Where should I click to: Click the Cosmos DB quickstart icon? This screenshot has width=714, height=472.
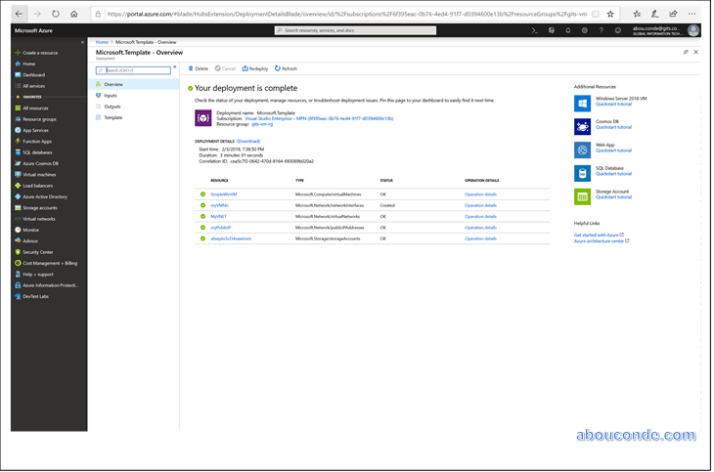[x=582, y=127]
